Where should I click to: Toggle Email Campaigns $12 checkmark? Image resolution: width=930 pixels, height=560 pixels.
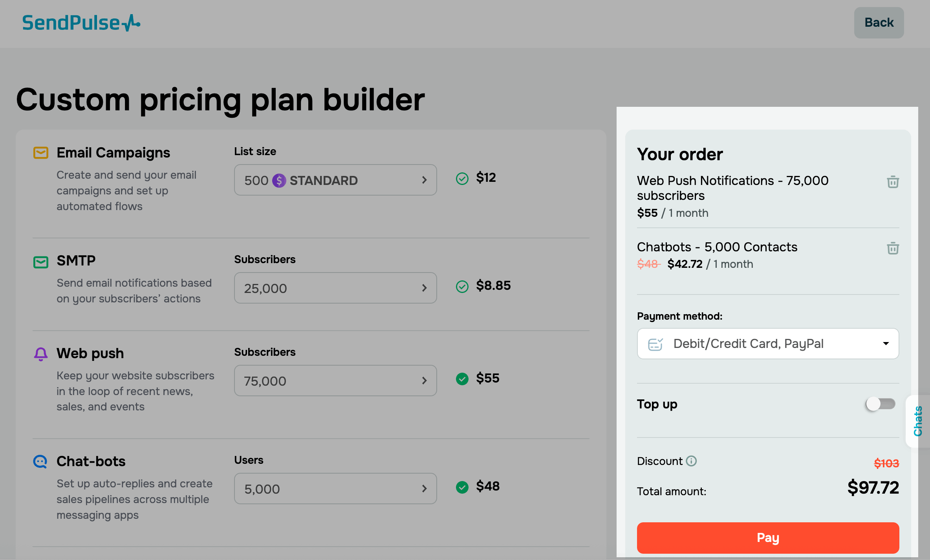click(x=462, y=179)
